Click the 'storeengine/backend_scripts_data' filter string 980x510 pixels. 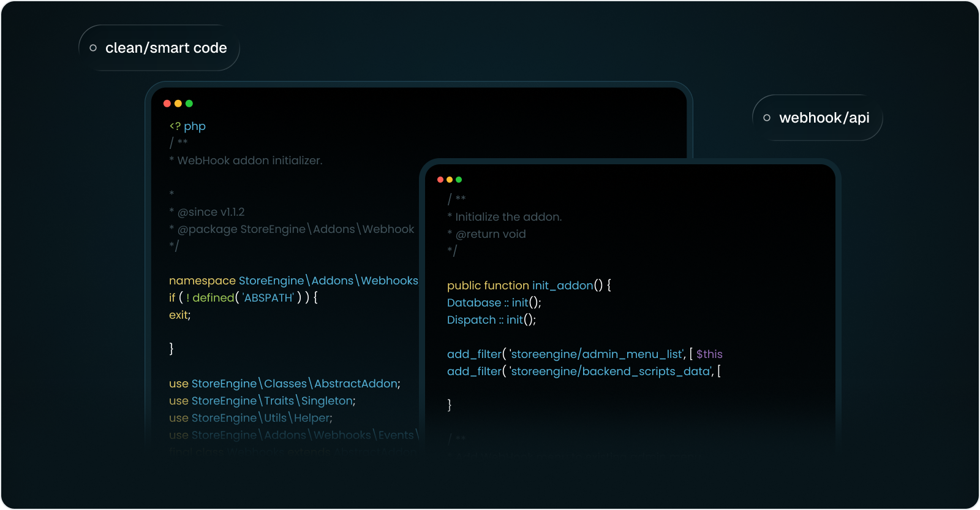[x=611, y=371]
